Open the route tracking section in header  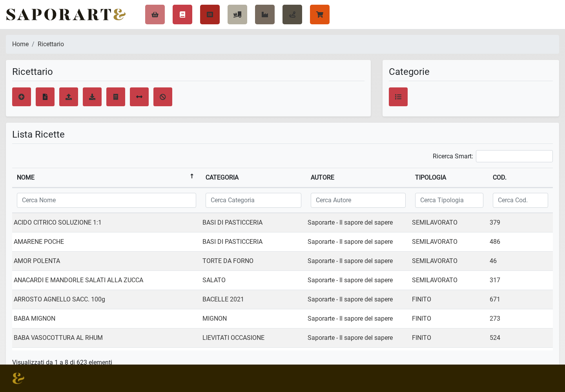point(292,15)
